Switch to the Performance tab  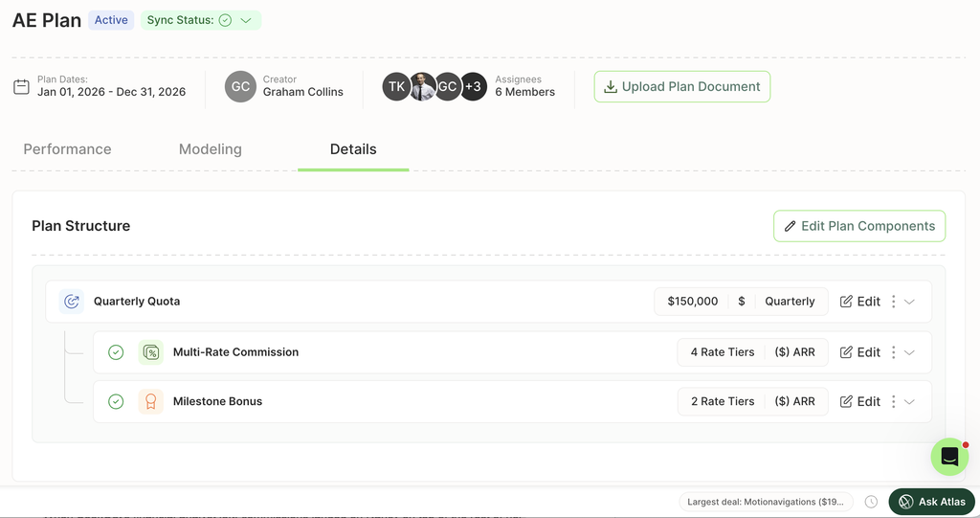[68, 149]
